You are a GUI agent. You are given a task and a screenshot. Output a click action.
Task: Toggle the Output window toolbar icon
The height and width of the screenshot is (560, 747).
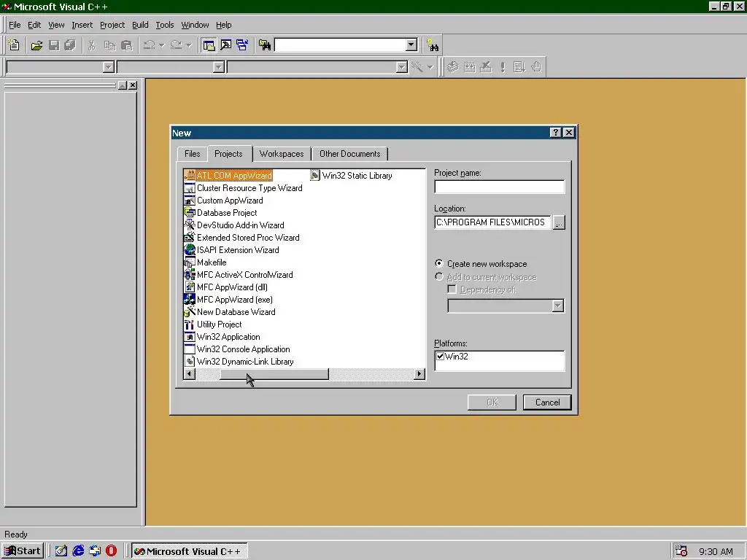[226, 45]
